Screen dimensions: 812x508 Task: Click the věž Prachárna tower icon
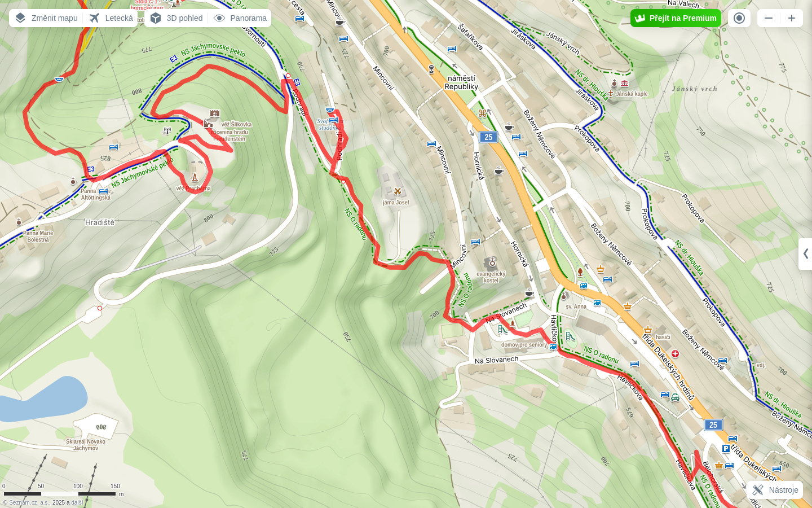(x=195, y=177)
